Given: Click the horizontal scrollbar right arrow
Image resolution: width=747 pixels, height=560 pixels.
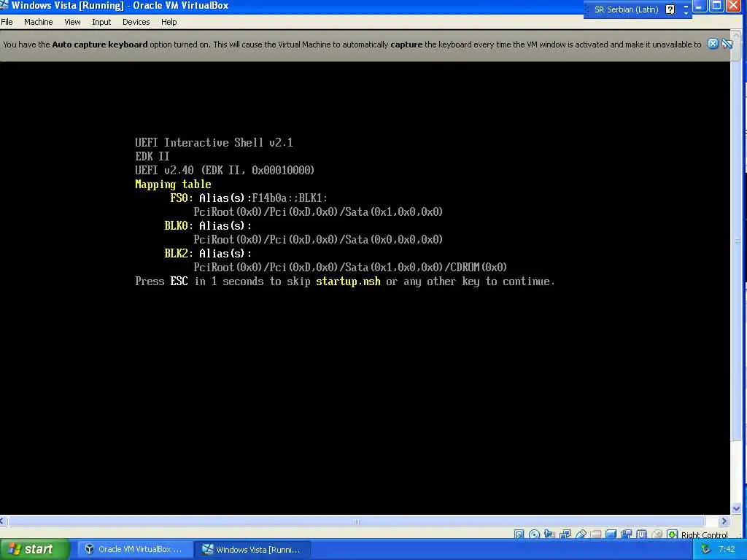Looking at the screenshot, I should coord(724,521).
